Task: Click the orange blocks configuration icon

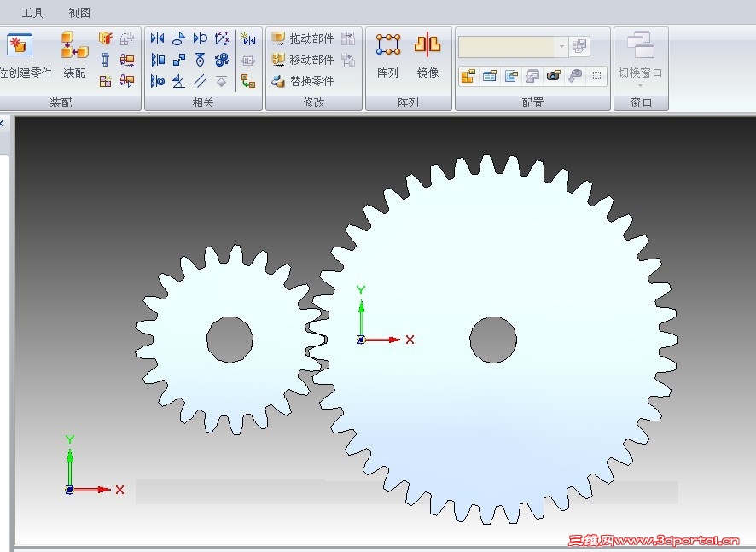Action: 468,76
